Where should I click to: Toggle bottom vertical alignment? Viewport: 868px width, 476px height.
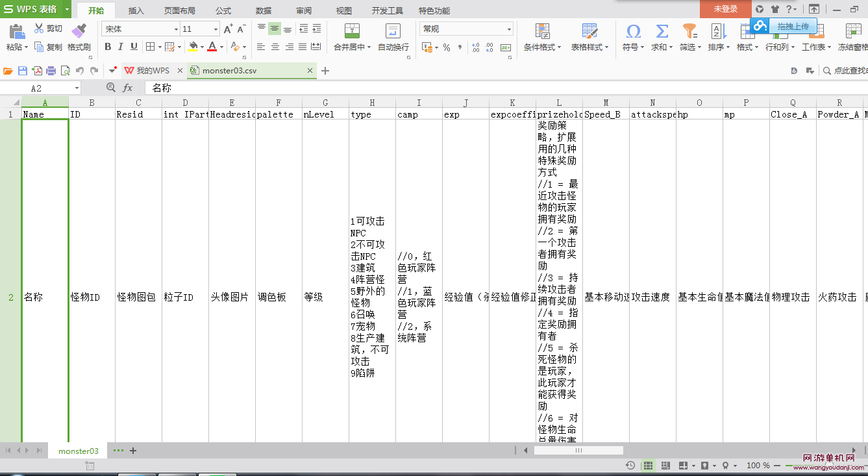tap(288, 29)
